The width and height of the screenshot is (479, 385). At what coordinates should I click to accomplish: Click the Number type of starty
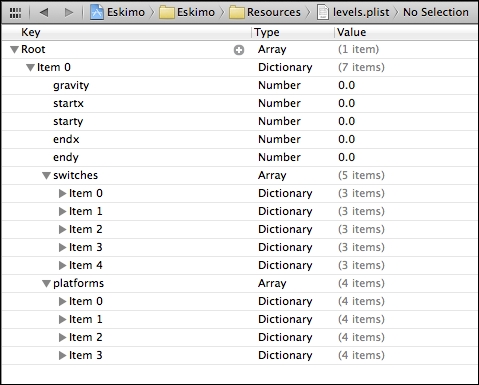[279, 121]
